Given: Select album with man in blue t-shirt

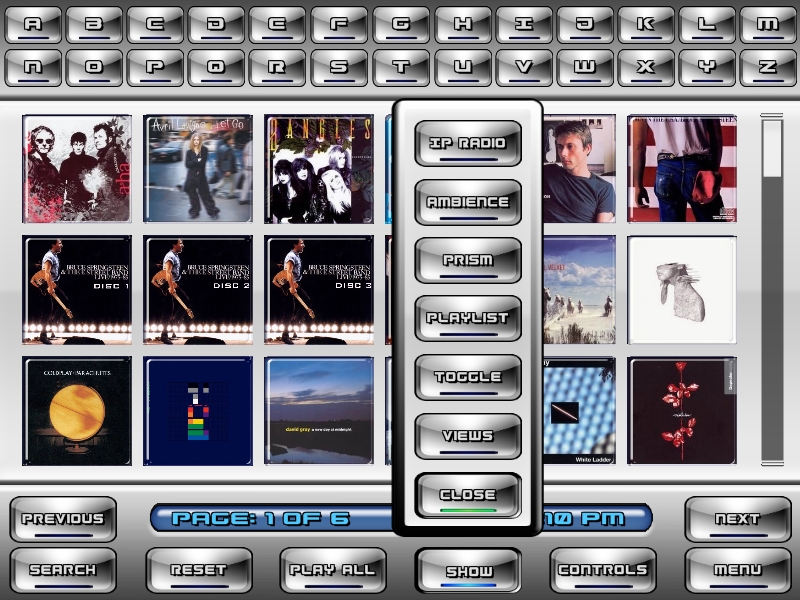Looking at the screenshot, I should tap(579, 169).
